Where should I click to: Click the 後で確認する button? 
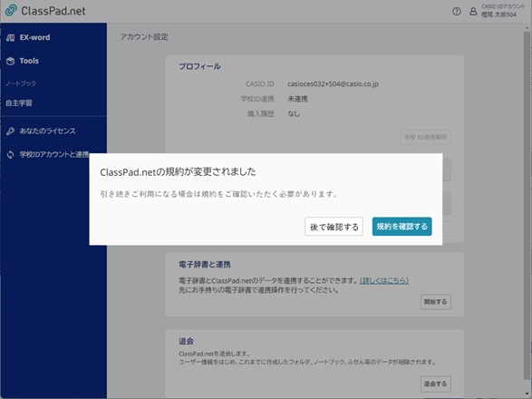tap(334, 227)
